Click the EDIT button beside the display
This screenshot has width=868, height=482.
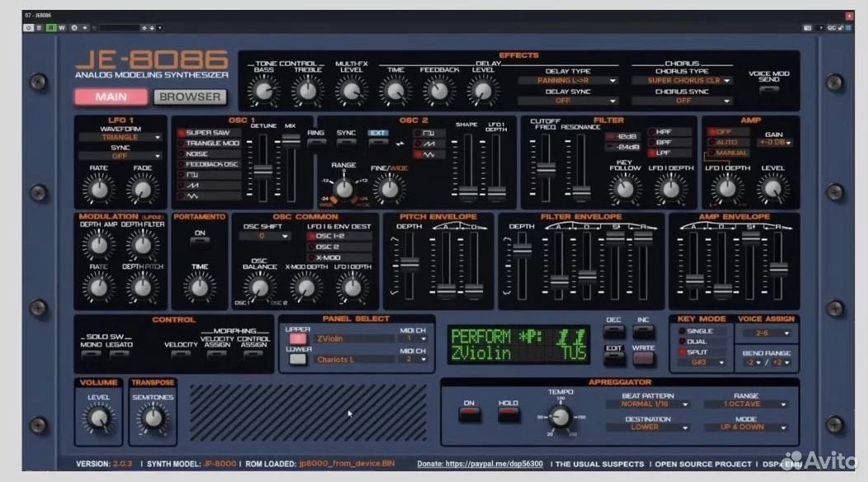[613, 358]
